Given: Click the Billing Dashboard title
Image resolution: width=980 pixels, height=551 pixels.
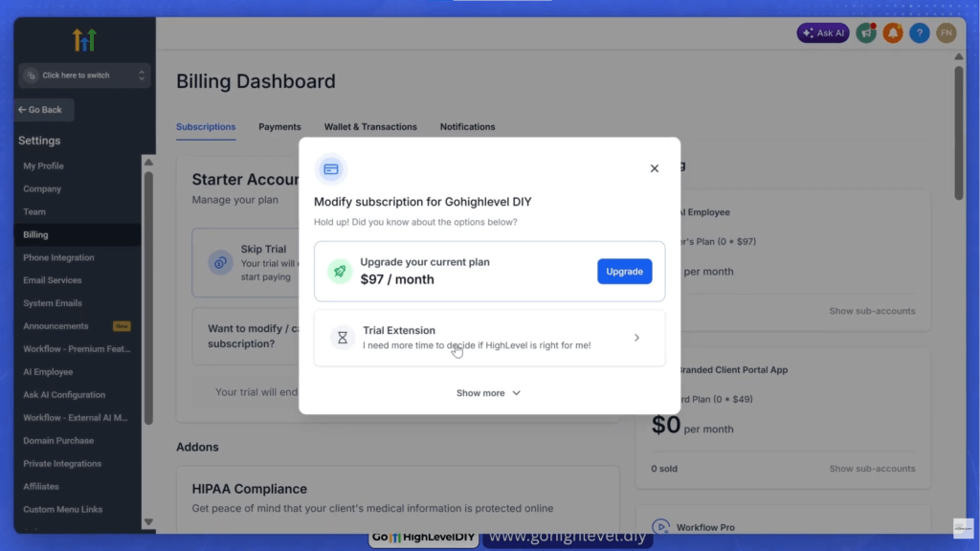Looking at the screenshot, I should coord(256,81).
